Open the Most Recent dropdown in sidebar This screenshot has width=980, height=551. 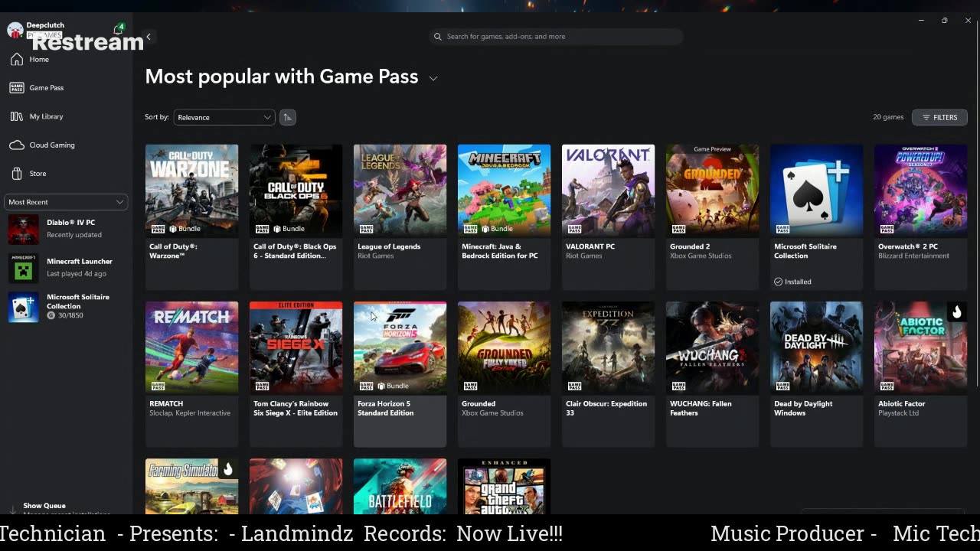[x=66, y=202]
